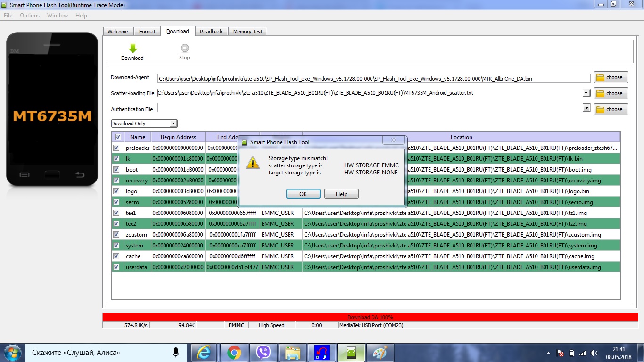Open Viber from the taskbar
This screenshot has height=362, width=644.
point(263,353)
